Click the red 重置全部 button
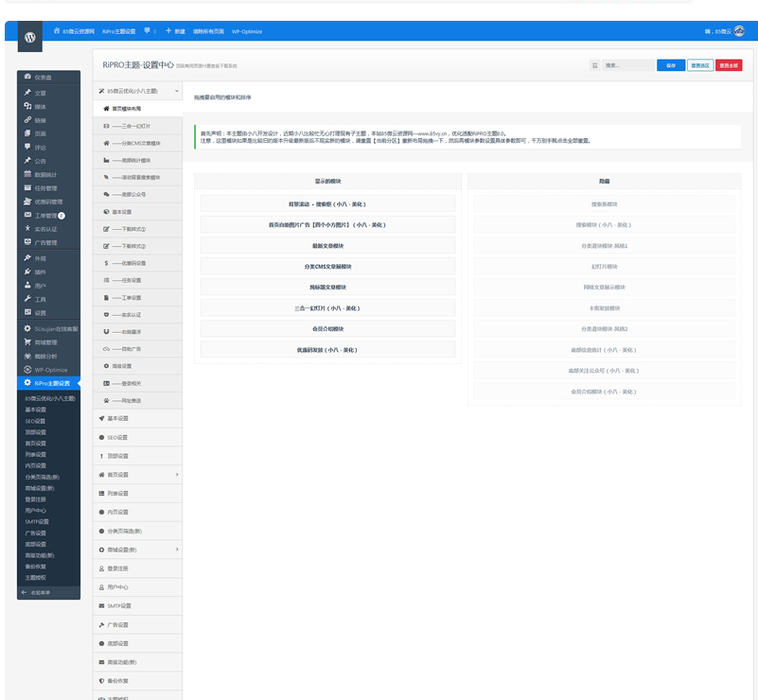The image size is (758, 700). (729, 65)
